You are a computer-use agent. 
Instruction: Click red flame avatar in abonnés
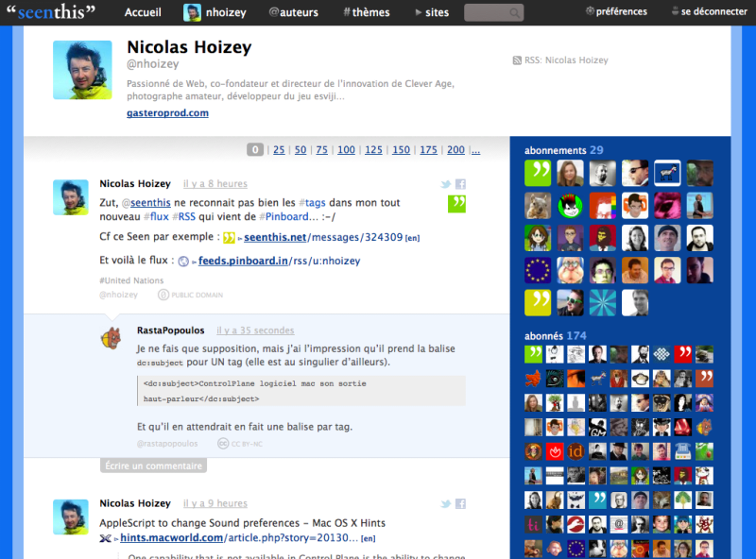click(x=555, y=451)
